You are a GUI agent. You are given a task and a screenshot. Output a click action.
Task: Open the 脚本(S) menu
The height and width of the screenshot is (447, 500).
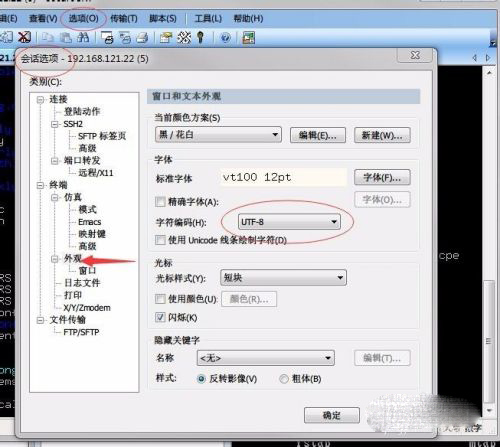point(163,18)
